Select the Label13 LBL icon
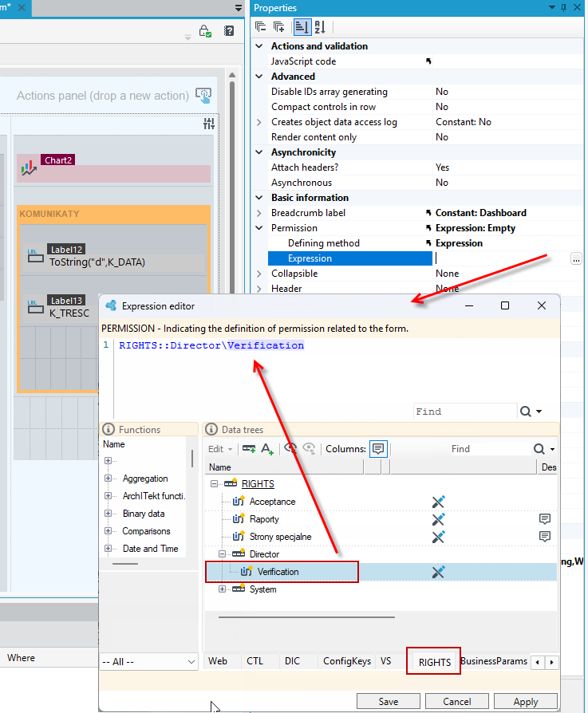This screenshot has width=588, height=713. point(35,307)
